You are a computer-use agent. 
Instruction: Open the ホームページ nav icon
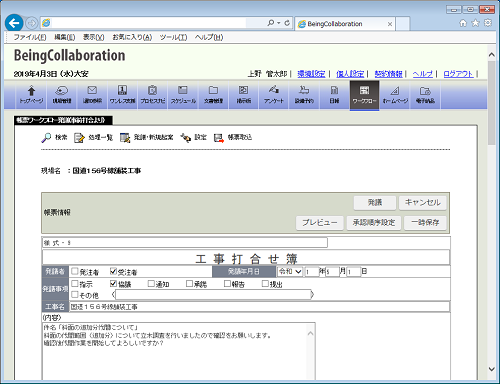click(x=395, y=95)
